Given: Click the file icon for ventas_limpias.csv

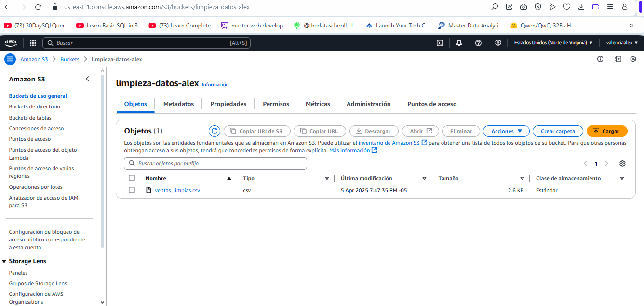Looking at the screenshot, I should coord(149,190).
